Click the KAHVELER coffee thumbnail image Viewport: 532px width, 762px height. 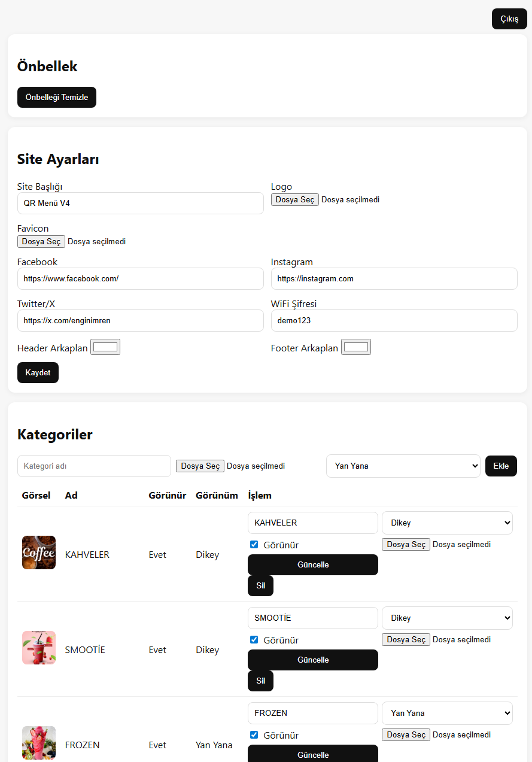pos(39,552)
